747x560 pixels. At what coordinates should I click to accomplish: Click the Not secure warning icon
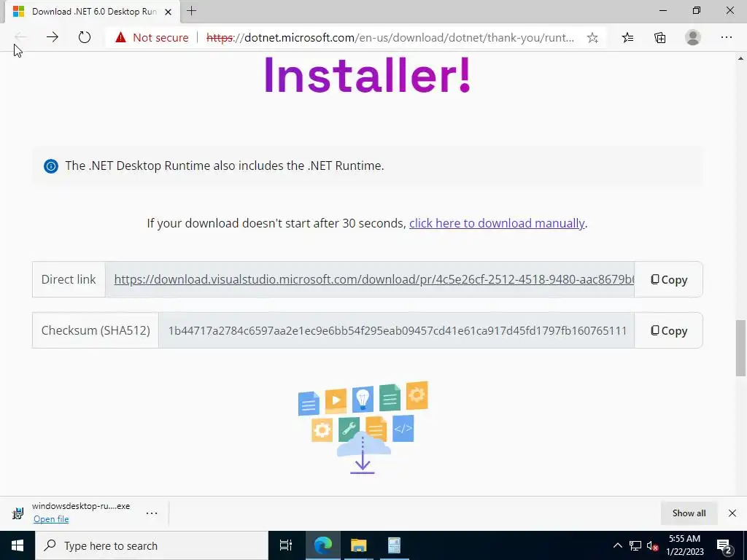pyautogui.click(x=120, y=37)
